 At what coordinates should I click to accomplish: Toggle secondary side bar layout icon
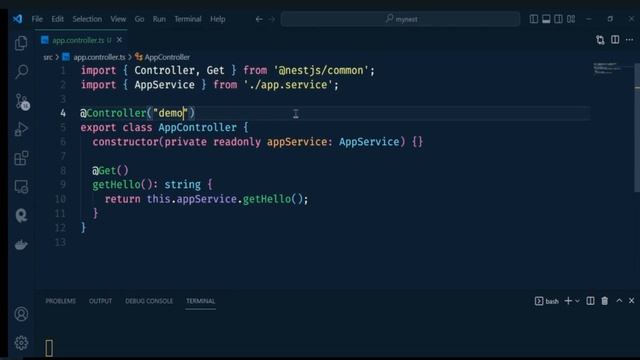558,19
